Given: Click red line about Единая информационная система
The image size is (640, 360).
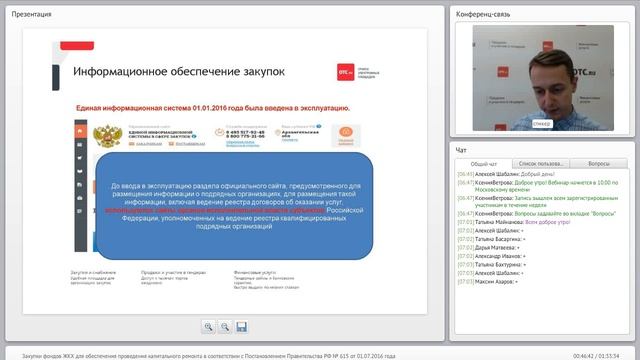Looking at the screenshot, I should click(x=213, y=108).
